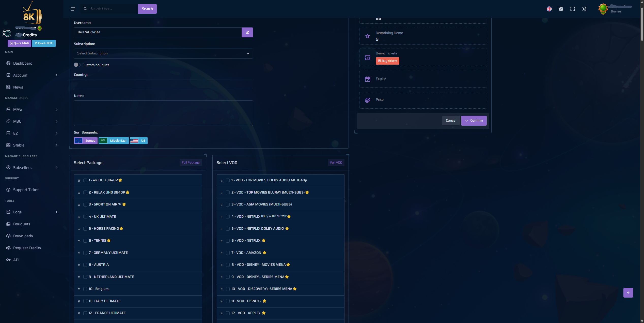Click into the Notes text area
The height and width of the screenshot is (323, 644).
163,113
